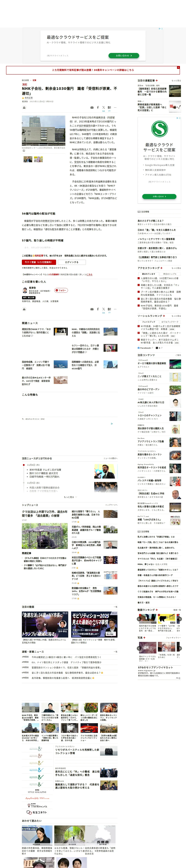Open オーロラ観測の旅を徹底解説 content item
186x868 pixels.
152,364
